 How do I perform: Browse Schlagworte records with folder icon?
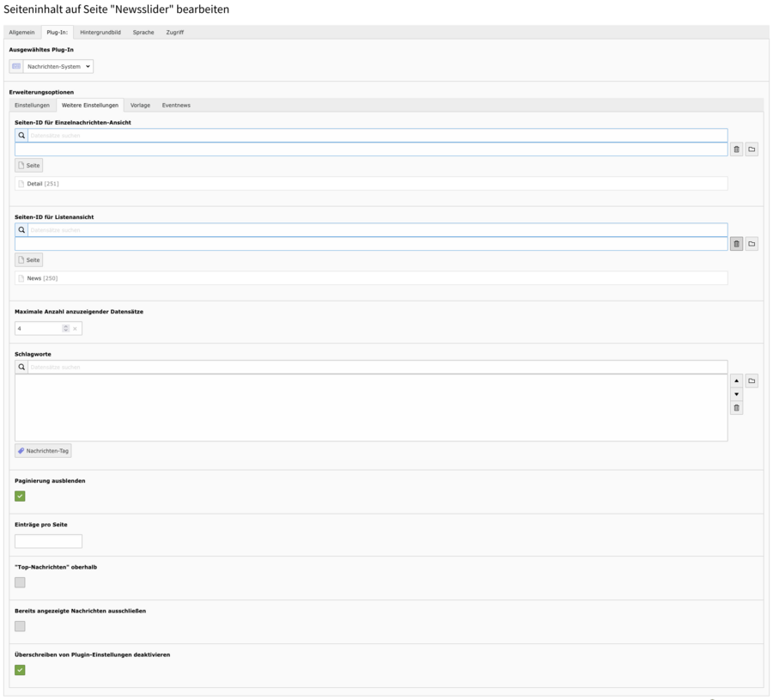[752, 380]
